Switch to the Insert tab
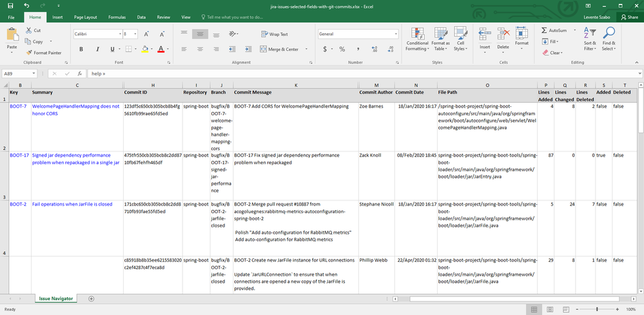This screenshot has height=315, width=644. coord(57,17)
